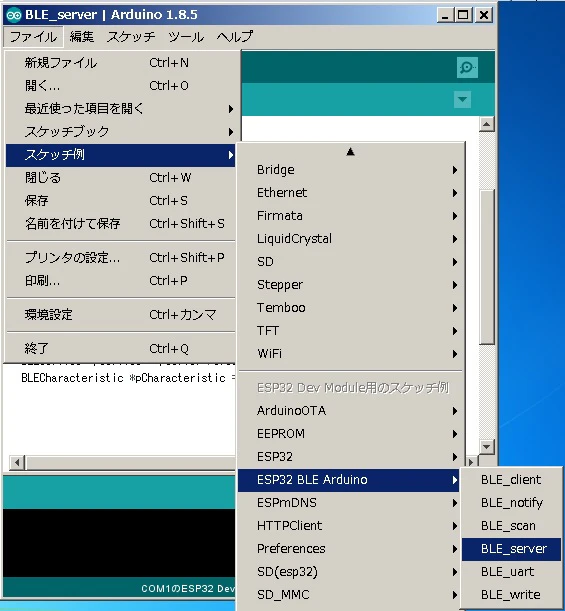This screenshot has width=565, height=611.
Task: Open the WiFi examples entry
Action: (x=350, y=354)
